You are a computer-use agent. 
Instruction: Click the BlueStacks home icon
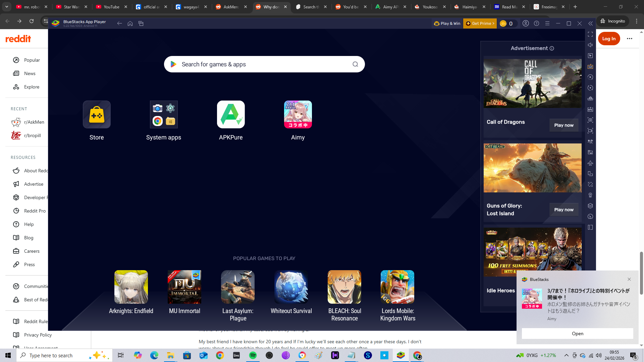click(x=130, y=23)
